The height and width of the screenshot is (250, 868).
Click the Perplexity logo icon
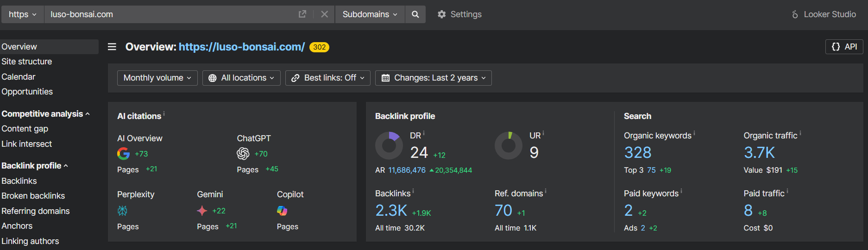122,211
